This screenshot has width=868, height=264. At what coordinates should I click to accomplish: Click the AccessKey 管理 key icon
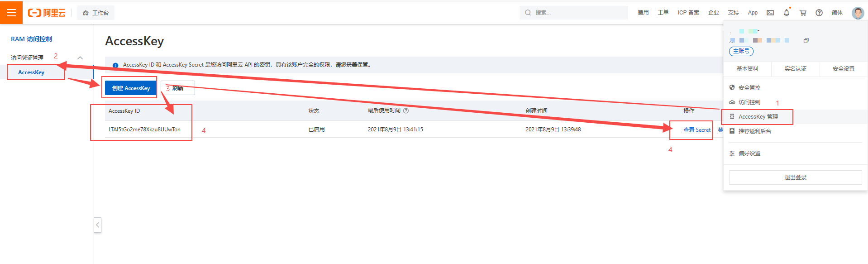732,116
